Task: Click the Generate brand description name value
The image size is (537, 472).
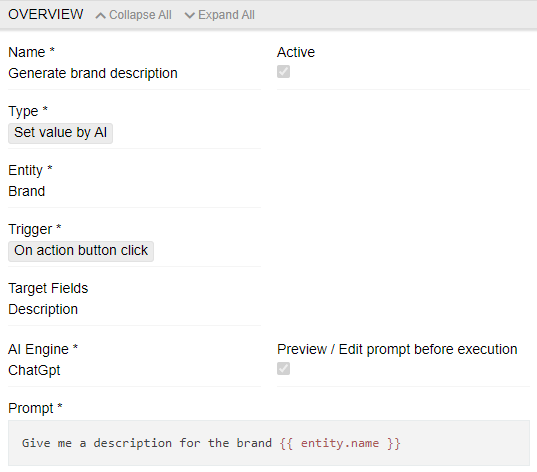Action: (x=93, y=74)
